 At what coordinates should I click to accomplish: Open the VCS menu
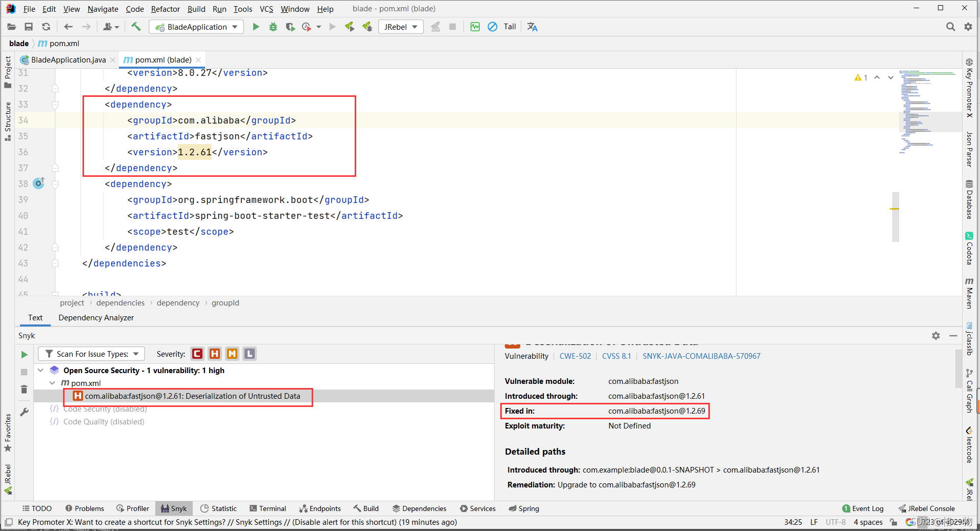pos(266,9)
